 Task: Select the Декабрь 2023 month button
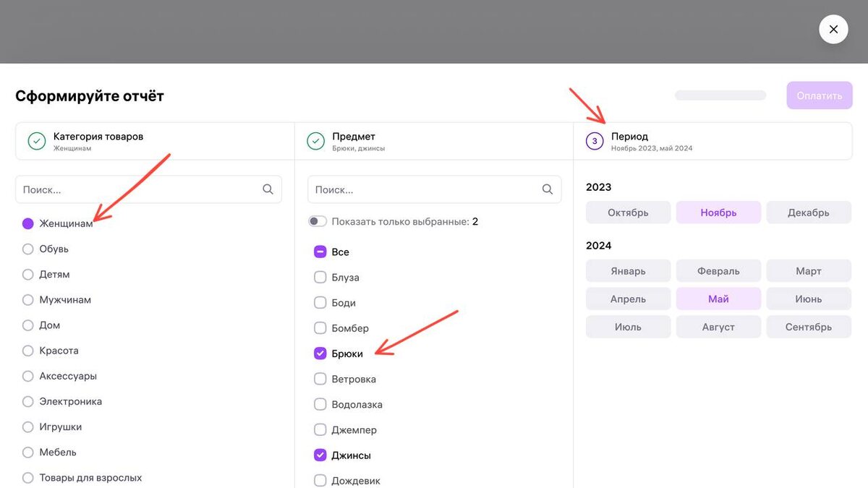point(809,213)
